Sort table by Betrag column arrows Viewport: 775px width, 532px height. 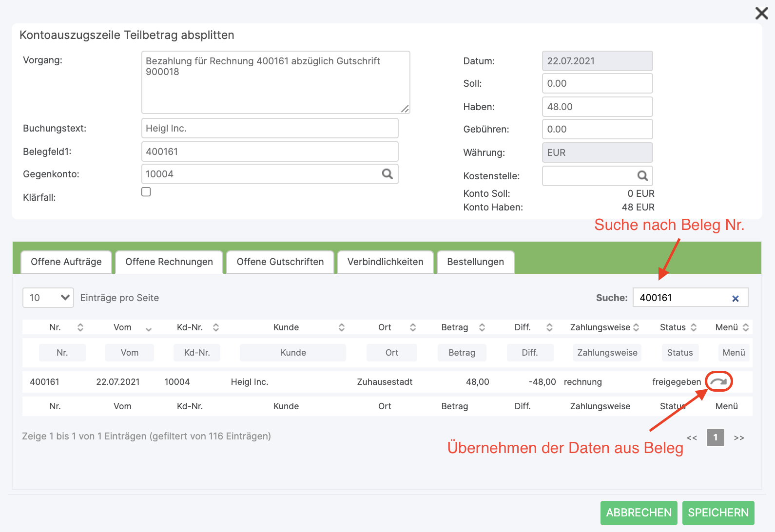(x=482, y=327)
